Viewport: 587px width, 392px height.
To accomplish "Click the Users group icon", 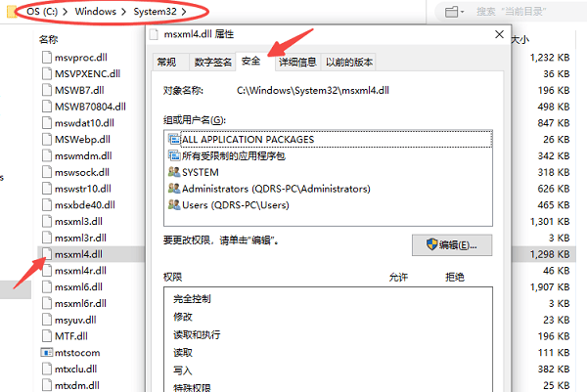I will pos(174,205).
